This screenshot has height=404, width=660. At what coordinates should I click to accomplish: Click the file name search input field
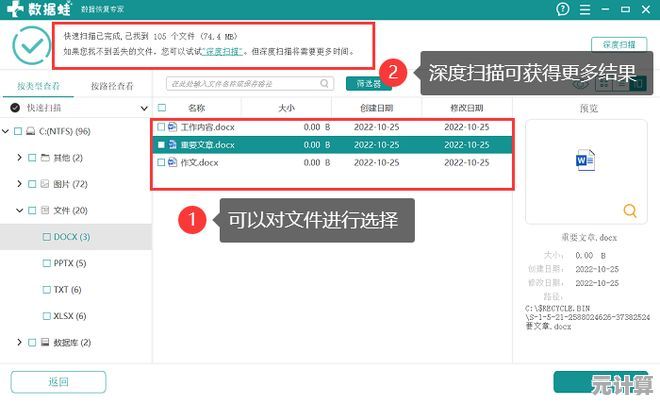(x=250, y=83)
